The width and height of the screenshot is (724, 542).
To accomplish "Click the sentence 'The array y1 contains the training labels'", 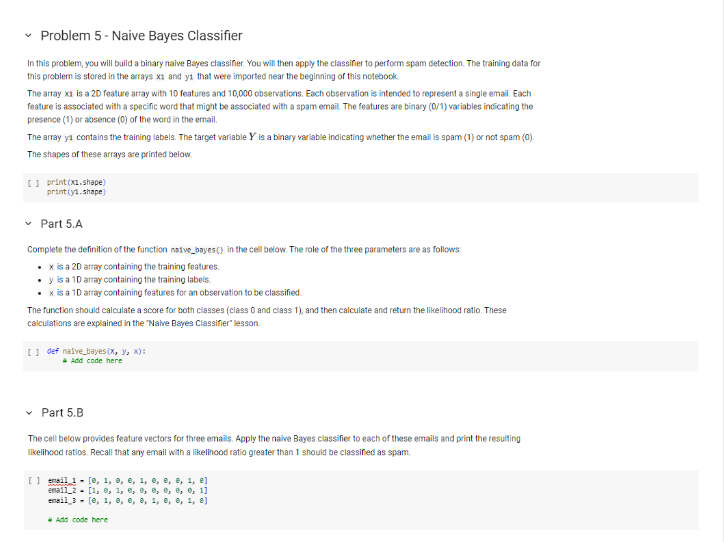I will click(x=281, y=137).
